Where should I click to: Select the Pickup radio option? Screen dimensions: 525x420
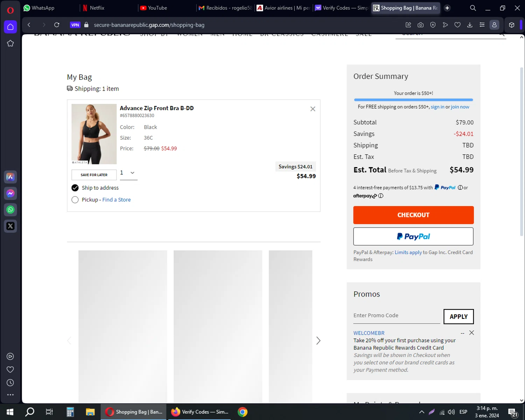point(75,200)
